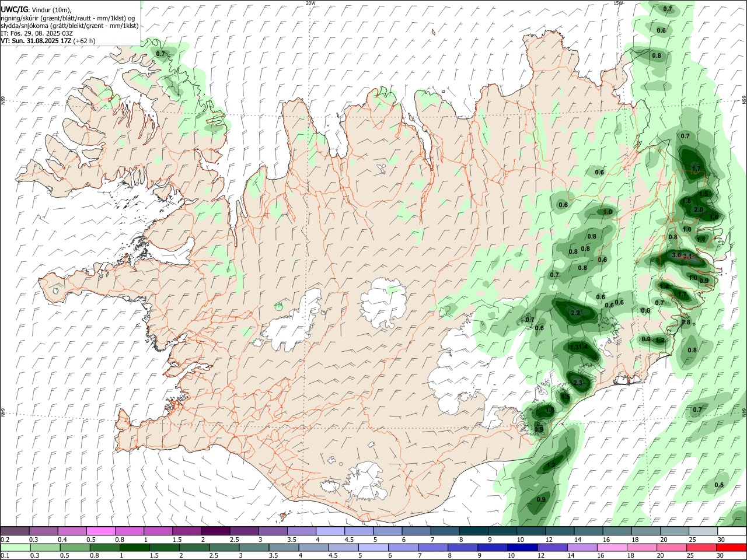This screenshot has height=560, width=747.
Task: Select the 3.1 precipitation value in the east
Action: (687, 257)
